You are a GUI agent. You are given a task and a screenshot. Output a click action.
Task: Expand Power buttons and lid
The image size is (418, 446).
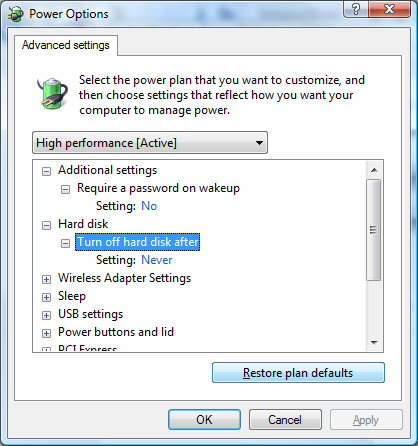46,333
